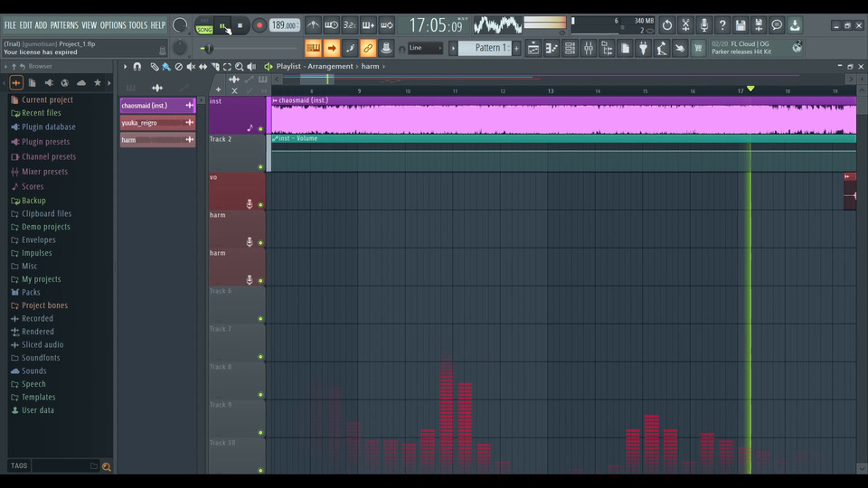Select the yuuka_reigro clip in picker

coord(157,123)
